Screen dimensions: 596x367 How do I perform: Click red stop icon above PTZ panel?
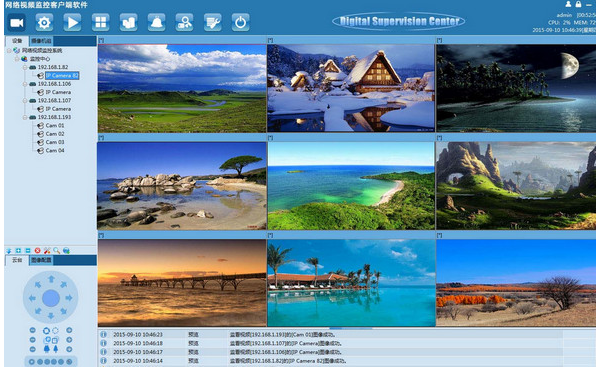(x=38, y=250)
